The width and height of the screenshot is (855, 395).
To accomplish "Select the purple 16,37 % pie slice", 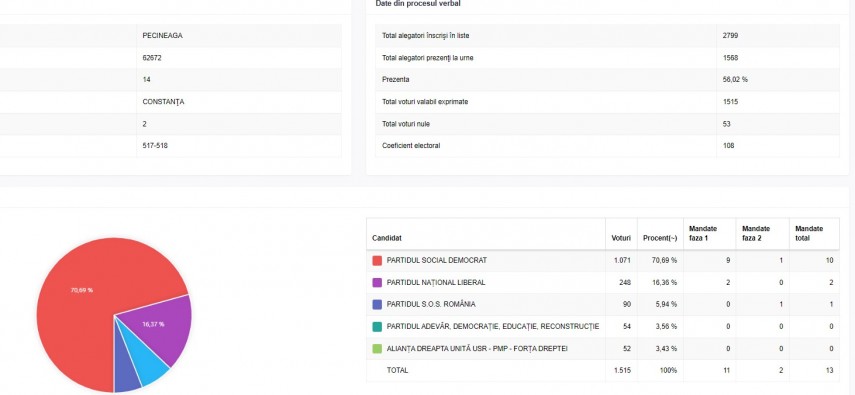I will coord(158,327).
